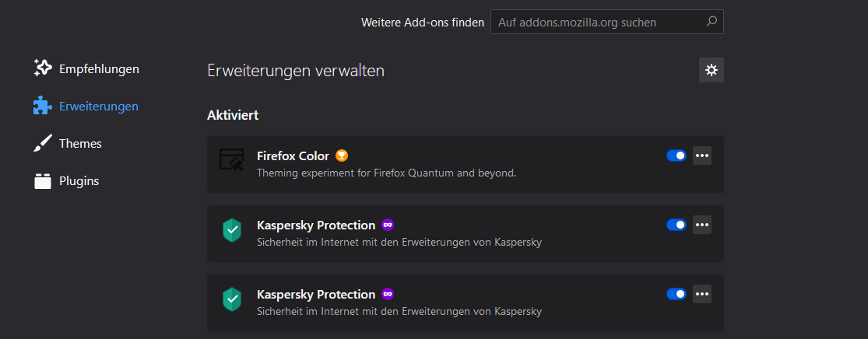Disable the Firefox Color extension toggle
This screenshot has width=868, height=339.
676,156
